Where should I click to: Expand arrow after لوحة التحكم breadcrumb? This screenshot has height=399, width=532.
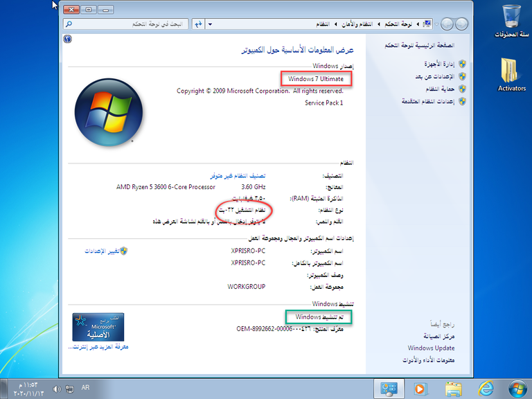point(379,24)
